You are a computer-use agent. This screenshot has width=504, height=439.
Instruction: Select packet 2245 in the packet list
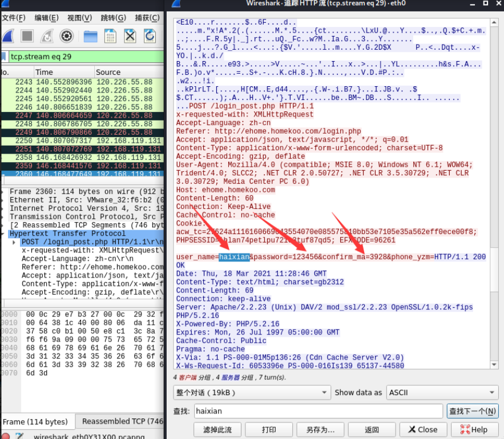pyautogui.click(x=83, y=99)
